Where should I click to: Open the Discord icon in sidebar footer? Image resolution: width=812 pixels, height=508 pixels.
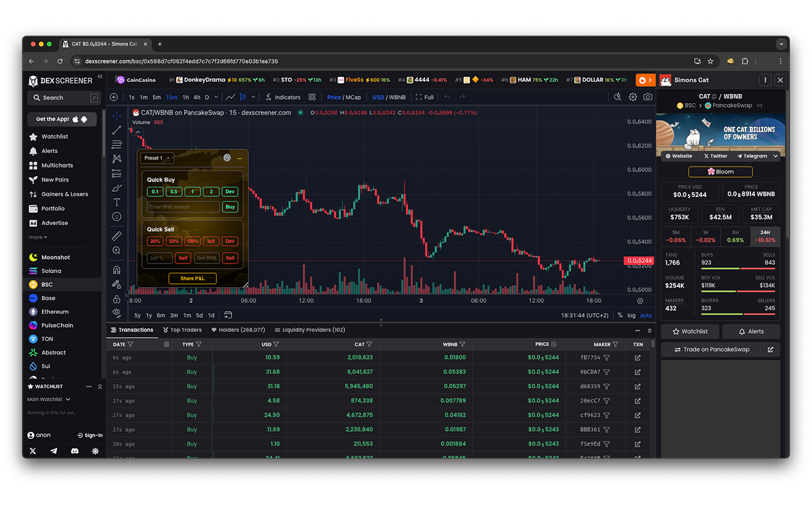pyautogui.click(x=75, y=451)
